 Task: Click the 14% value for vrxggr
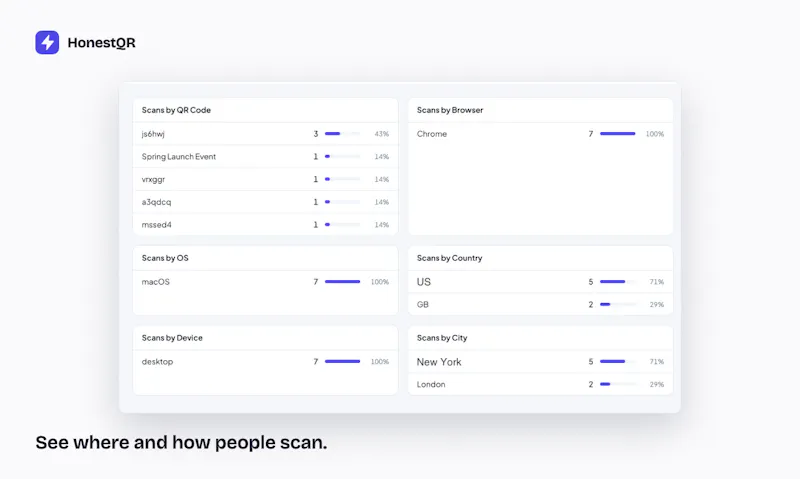(382, 180)
